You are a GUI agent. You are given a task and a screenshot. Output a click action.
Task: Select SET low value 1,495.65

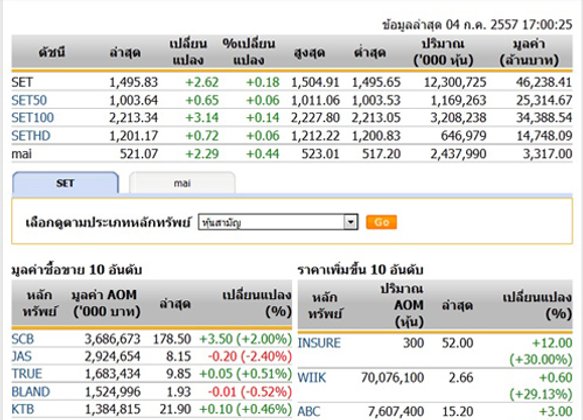tap(376, 82)
